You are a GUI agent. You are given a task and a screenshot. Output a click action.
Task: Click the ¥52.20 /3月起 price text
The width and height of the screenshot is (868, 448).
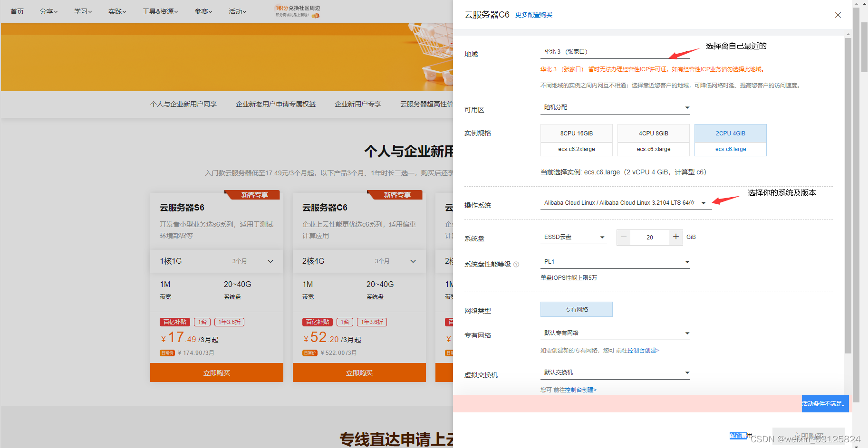pyautogui.click(x=332, y=338)
